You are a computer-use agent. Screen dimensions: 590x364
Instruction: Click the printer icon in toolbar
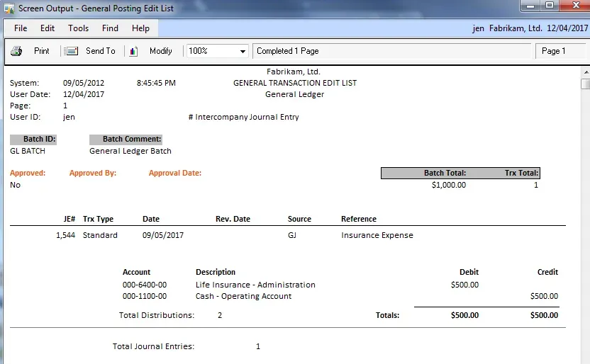16,51
